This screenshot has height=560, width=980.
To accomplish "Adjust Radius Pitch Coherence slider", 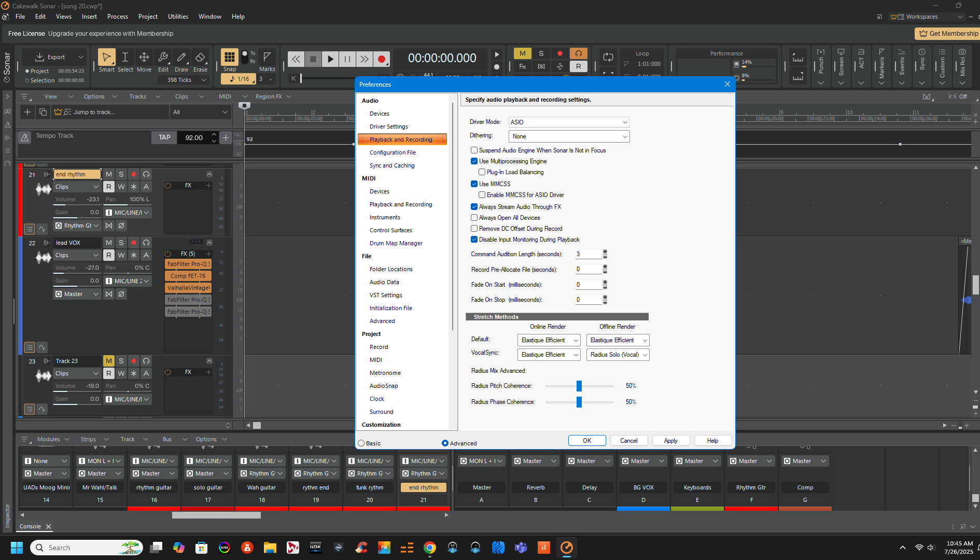I will [x=579, y=386].
